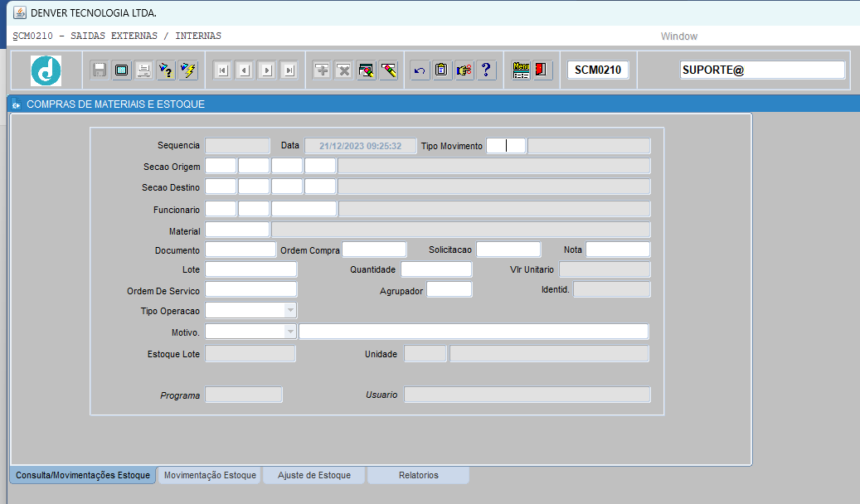Switch to Consulta/Movimentações Estoque tab

(83, 475)
